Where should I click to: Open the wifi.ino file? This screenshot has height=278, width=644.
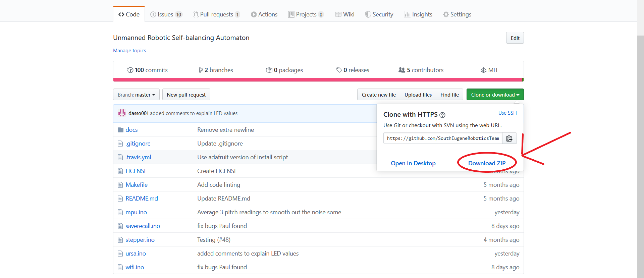point(135,267)
